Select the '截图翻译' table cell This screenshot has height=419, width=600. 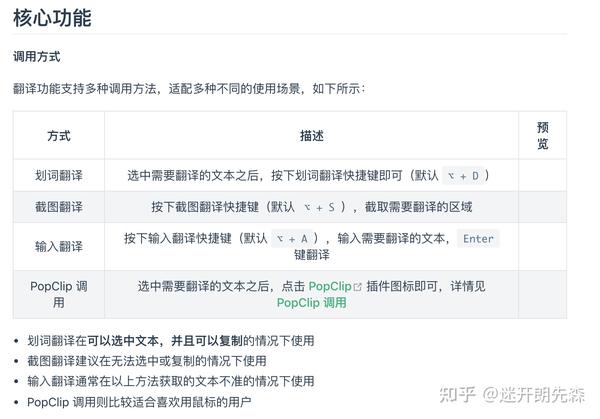pos(59,207)
